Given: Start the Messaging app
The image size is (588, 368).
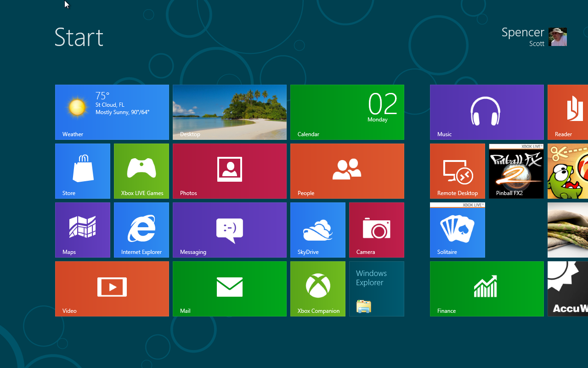Looking at the screenshot, I should click(229, 230).
